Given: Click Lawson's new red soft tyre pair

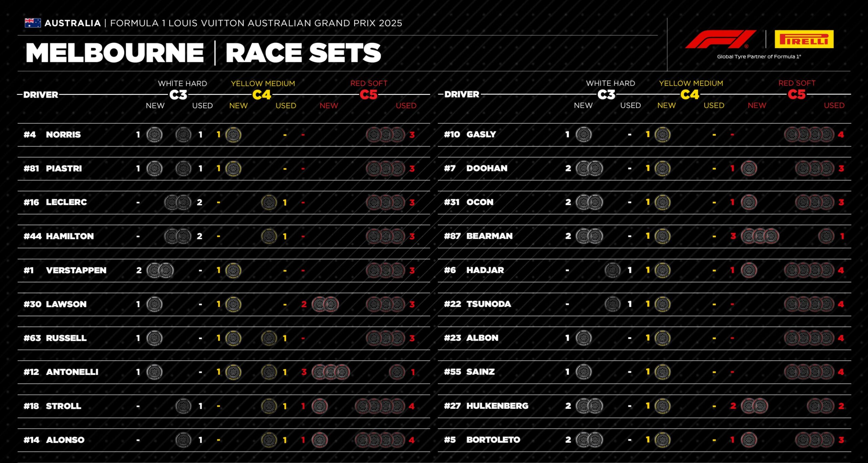Looking at the screenshot, I should (325, 304).
